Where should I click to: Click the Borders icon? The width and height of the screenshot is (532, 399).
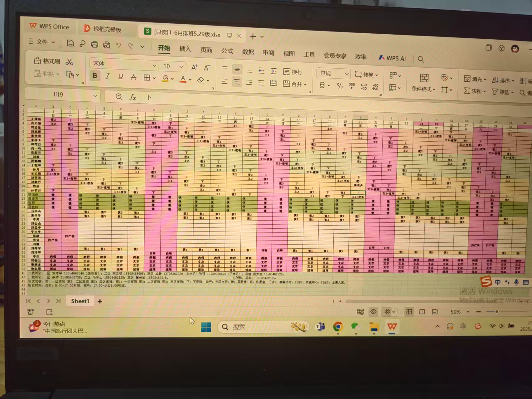coord(147,78)
